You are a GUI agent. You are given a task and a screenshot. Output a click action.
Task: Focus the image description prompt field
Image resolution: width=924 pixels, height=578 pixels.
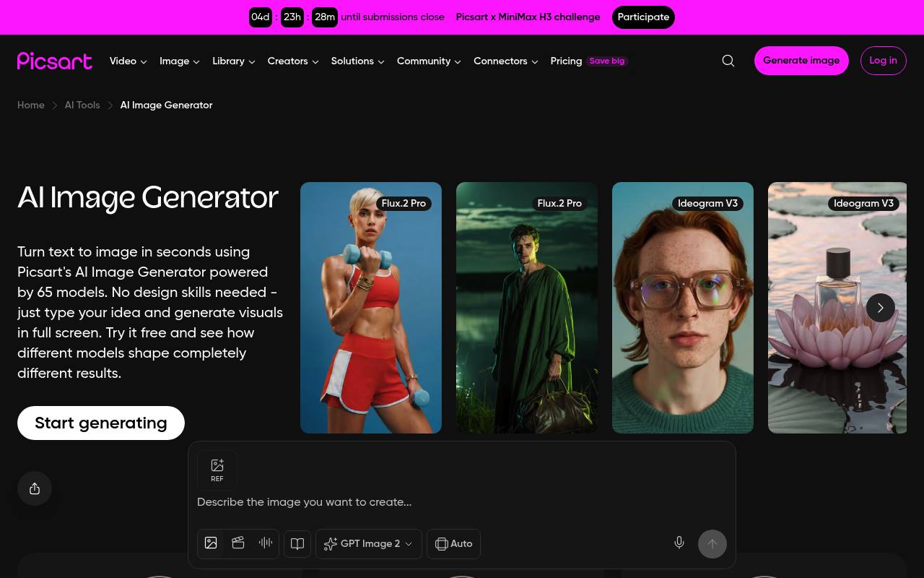462,502
